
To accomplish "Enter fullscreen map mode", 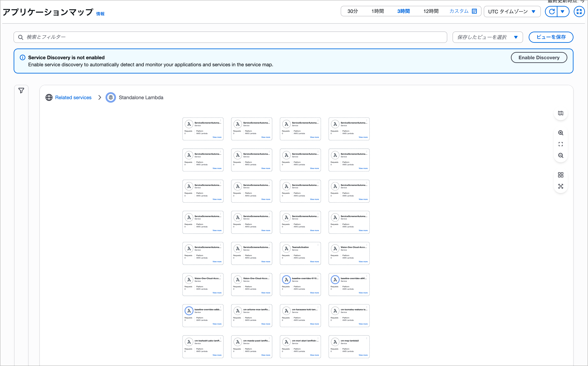I will (579, 11).
